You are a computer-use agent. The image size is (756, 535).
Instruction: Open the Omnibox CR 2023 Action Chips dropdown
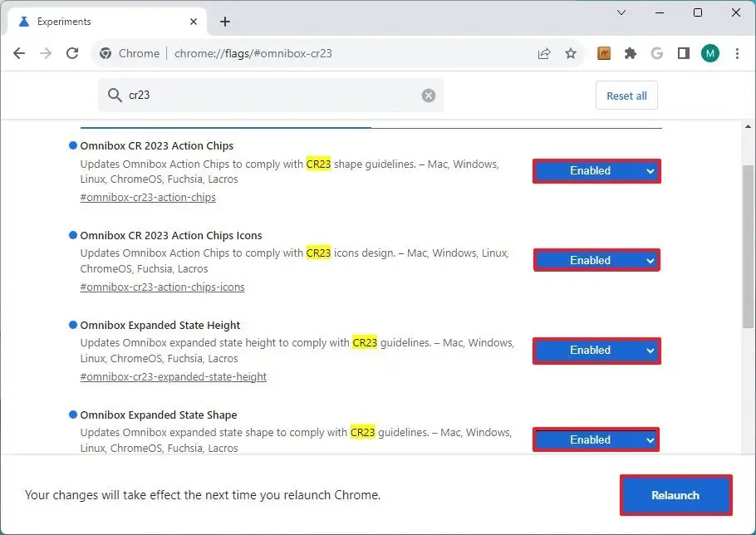point(596,170)
